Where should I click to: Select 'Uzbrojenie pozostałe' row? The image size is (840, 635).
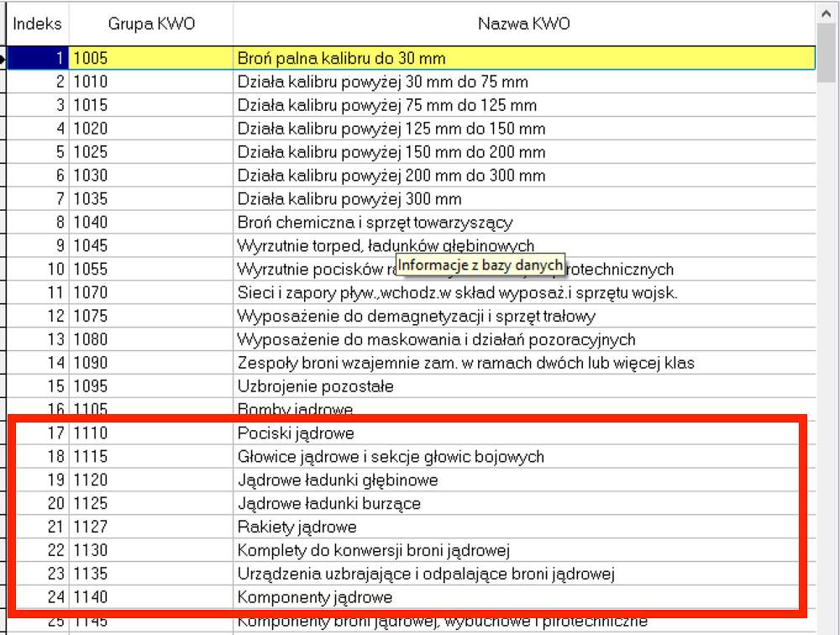click(412, 386)
